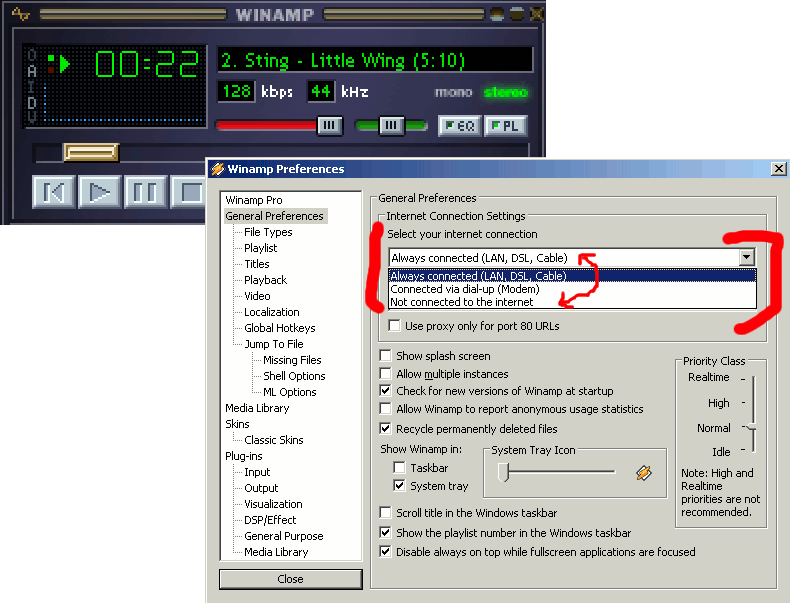Choose Connected via dial-up (Modem) option
This screenshot has width=790, height=603.
point(572,289)
